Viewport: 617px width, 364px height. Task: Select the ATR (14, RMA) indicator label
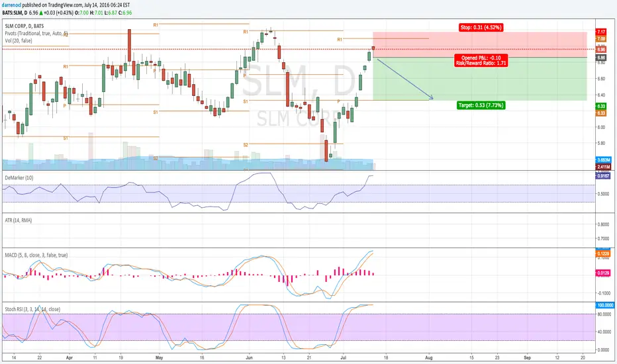pos(18,220)
